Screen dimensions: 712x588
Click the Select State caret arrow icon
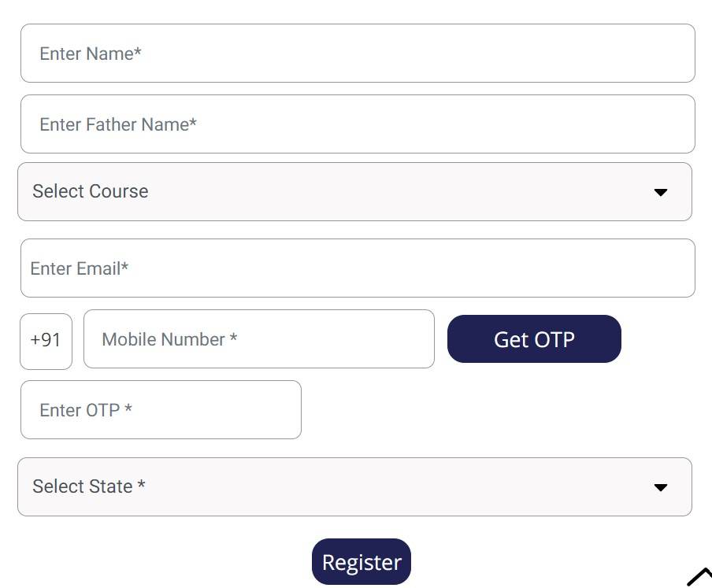[661, 487]
